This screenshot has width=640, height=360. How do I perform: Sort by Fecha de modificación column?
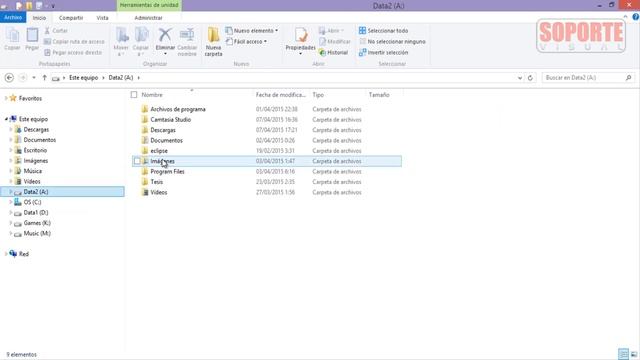281,95
